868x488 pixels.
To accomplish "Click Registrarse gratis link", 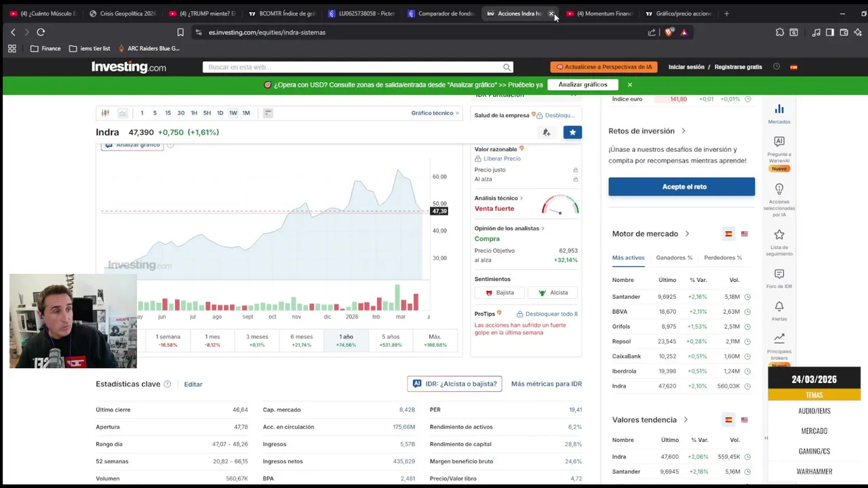I will pyautogui.click(x=738, y=67).
